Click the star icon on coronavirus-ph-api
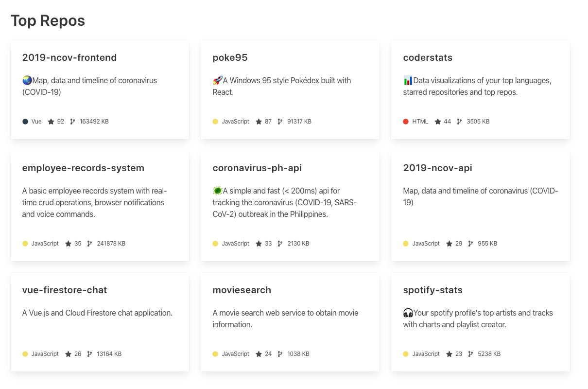 pyautogui.click(x=258, y=243)
